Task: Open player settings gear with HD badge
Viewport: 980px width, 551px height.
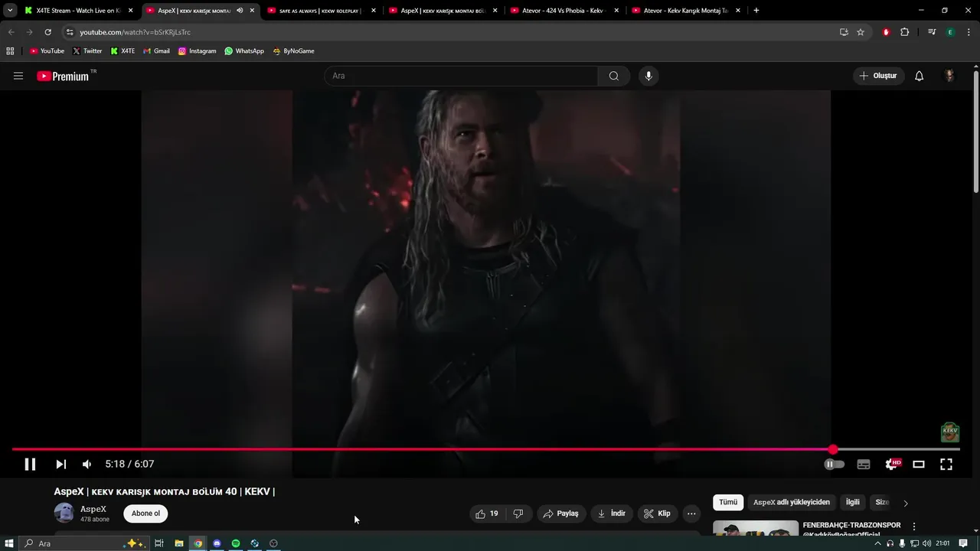Action: point(892,464)
